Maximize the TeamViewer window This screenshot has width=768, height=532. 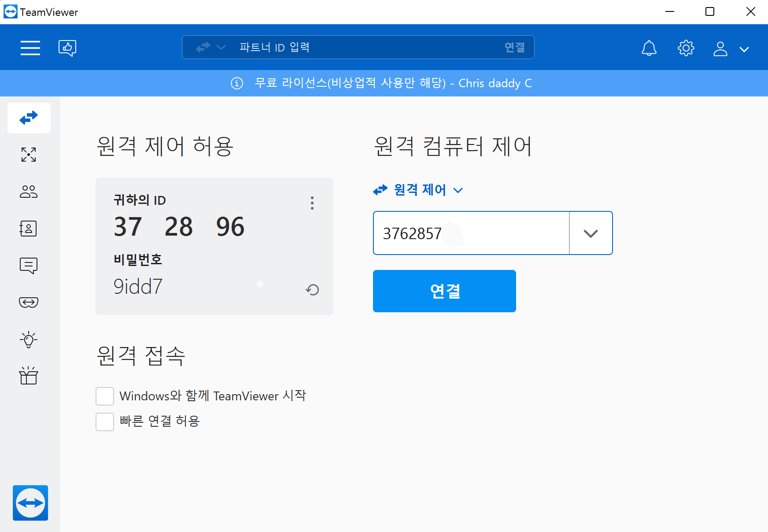(x=710, y=12)
